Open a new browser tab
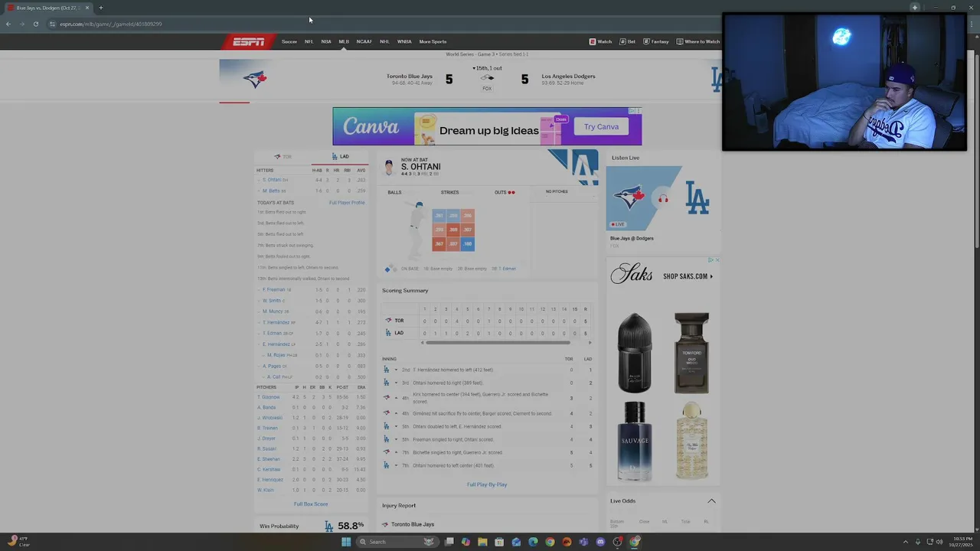The height and width of the screenshot is (551, 980). point(100,8)
